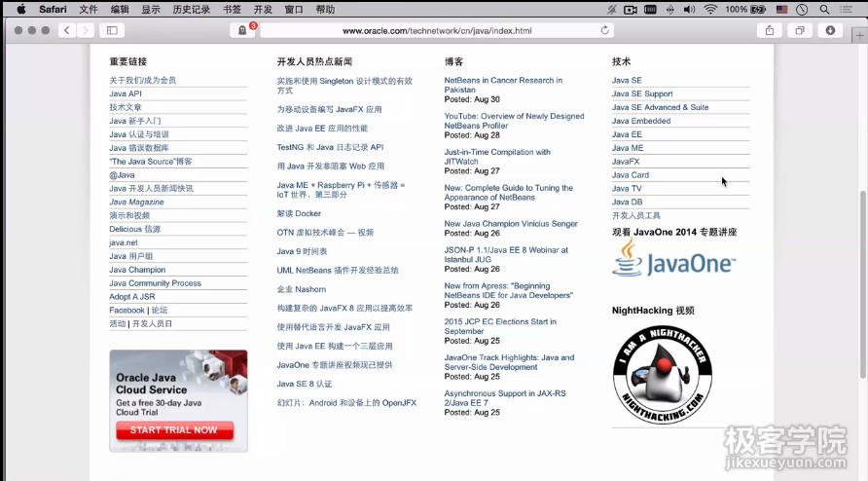
Task: Open the Java TV link
Action: (x=627, y=189)
